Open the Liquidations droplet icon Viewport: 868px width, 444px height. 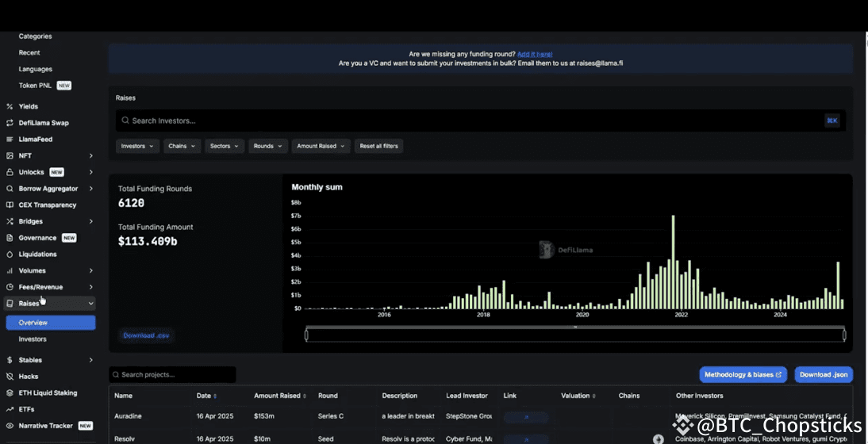tap(10, 255)
